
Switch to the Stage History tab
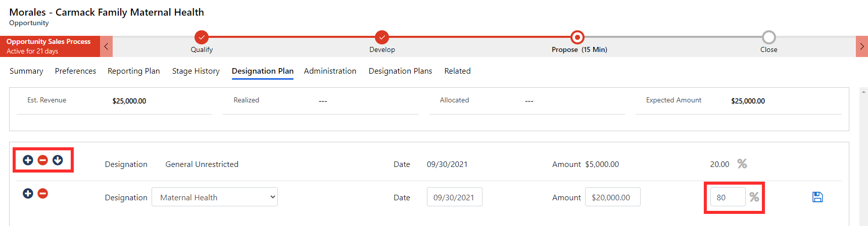click(196, 71)
